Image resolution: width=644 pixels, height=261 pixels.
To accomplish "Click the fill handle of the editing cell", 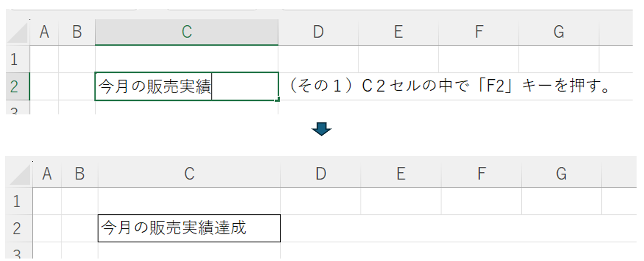I will pyautogui.click(x=278, y=100).
